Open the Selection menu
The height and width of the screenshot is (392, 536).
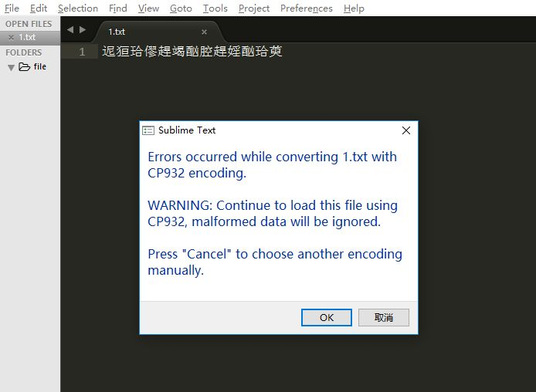coord(78,8)
